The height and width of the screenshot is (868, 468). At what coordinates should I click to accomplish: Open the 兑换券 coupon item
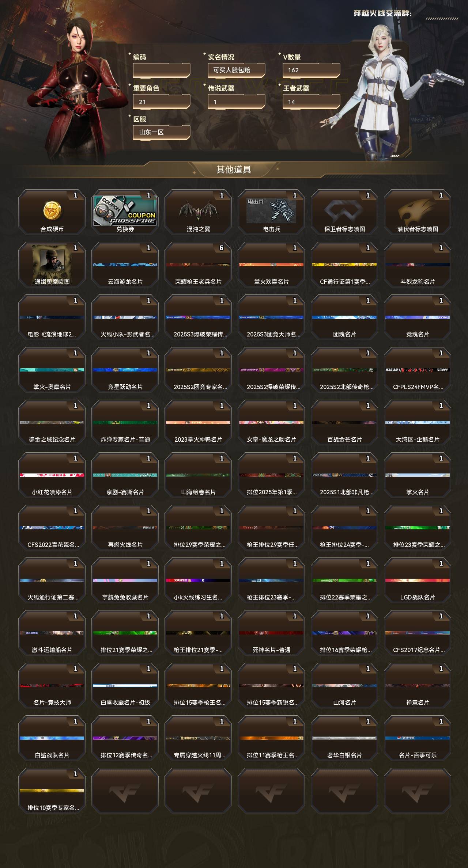point(125,212)
